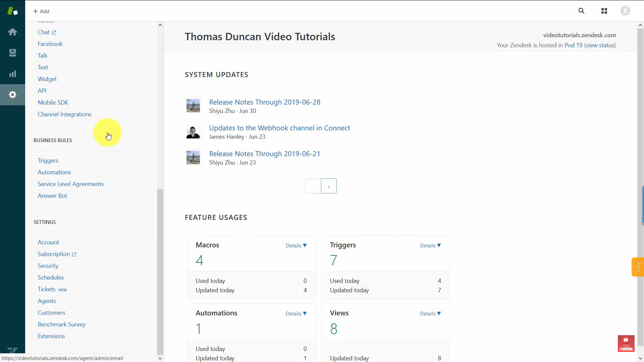Open Shiyu Zhu's avatar for 2019-06-21 notes
Viewport: 644px width, 362px height.
pyautogui.click(x=193, y=157)
